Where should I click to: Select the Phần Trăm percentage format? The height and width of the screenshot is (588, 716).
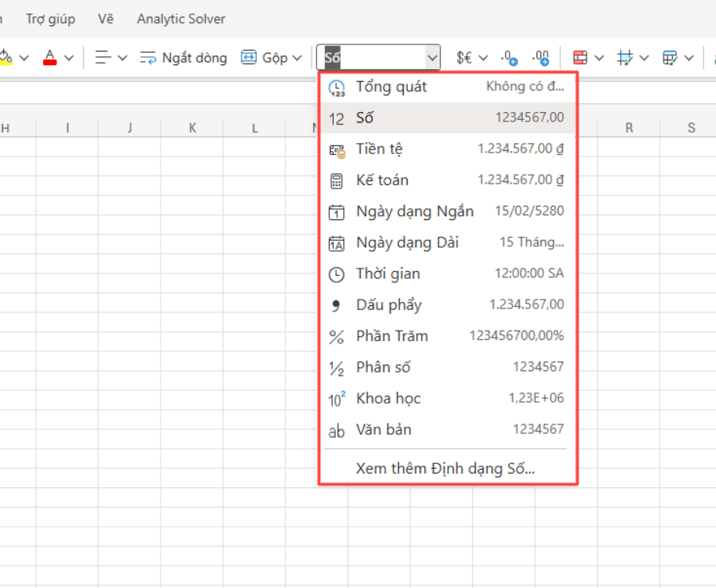point(447,336)
